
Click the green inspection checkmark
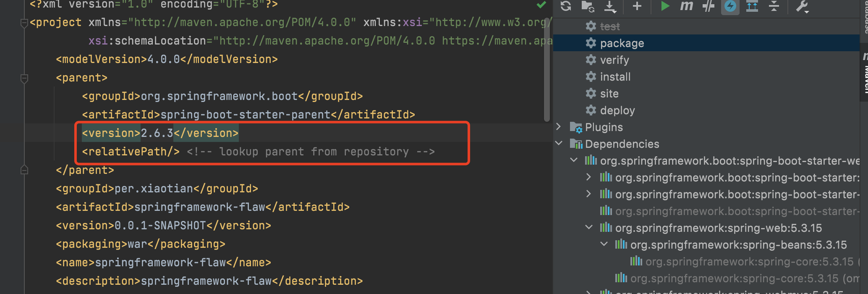point(541,5)
